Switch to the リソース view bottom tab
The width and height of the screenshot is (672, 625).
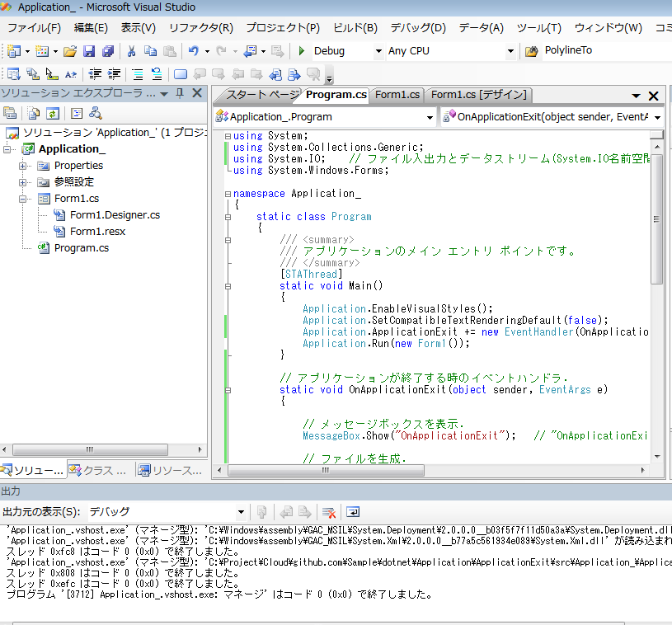coord(171,471)
